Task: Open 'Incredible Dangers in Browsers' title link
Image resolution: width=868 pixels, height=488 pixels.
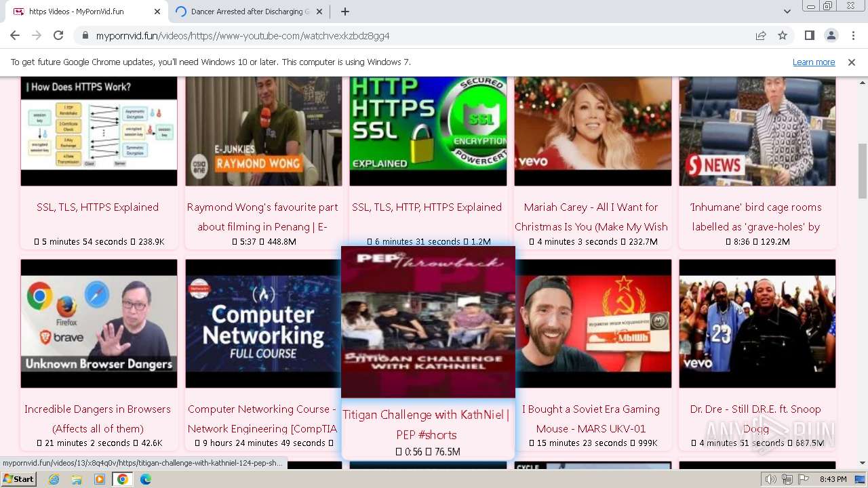Action: (x=98, y=419)
